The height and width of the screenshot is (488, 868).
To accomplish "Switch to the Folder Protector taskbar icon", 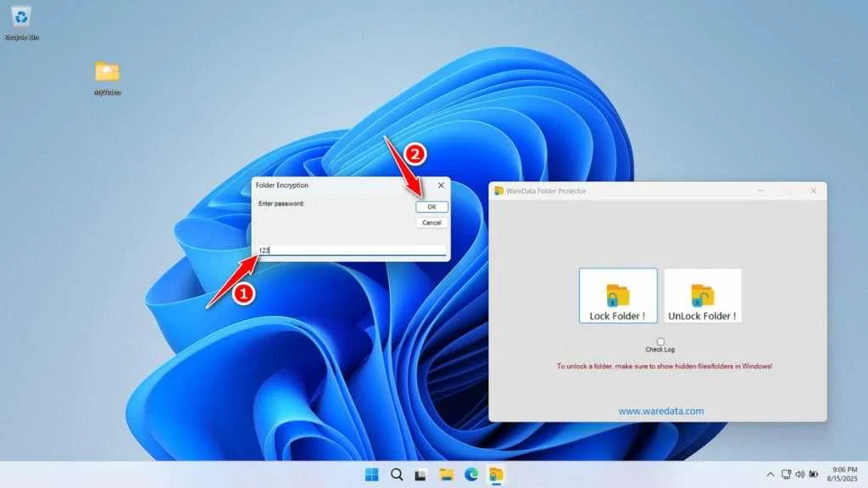I will click(x=495, y=474).
